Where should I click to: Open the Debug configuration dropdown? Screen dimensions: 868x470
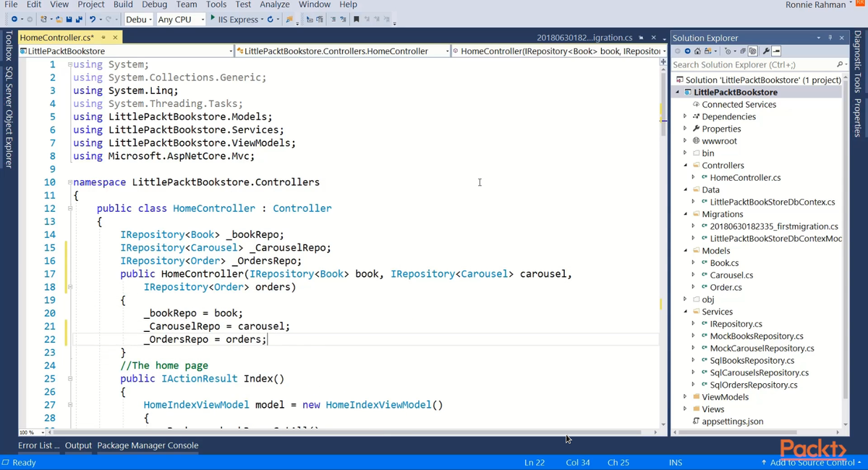tap(139, 19)
